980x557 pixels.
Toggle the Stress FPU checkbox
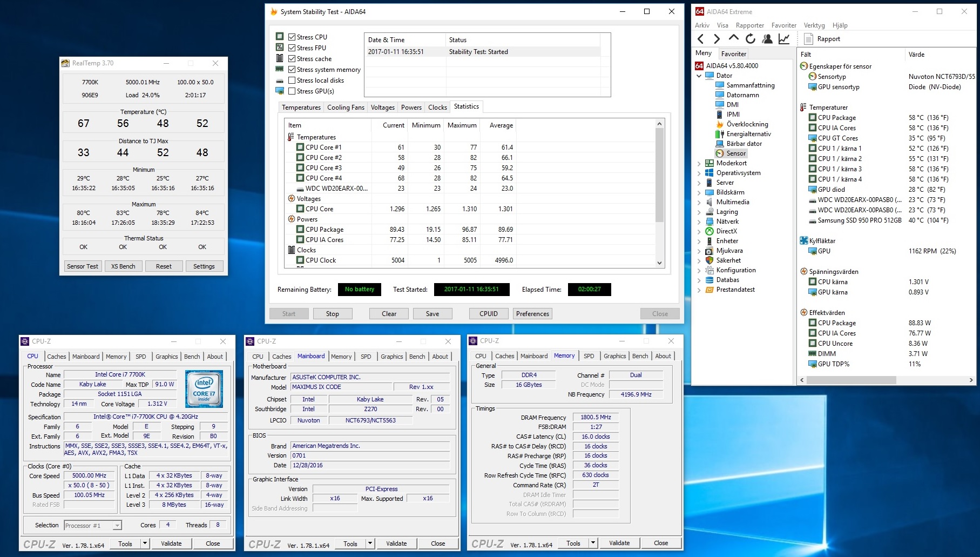[x=292, y=48]
